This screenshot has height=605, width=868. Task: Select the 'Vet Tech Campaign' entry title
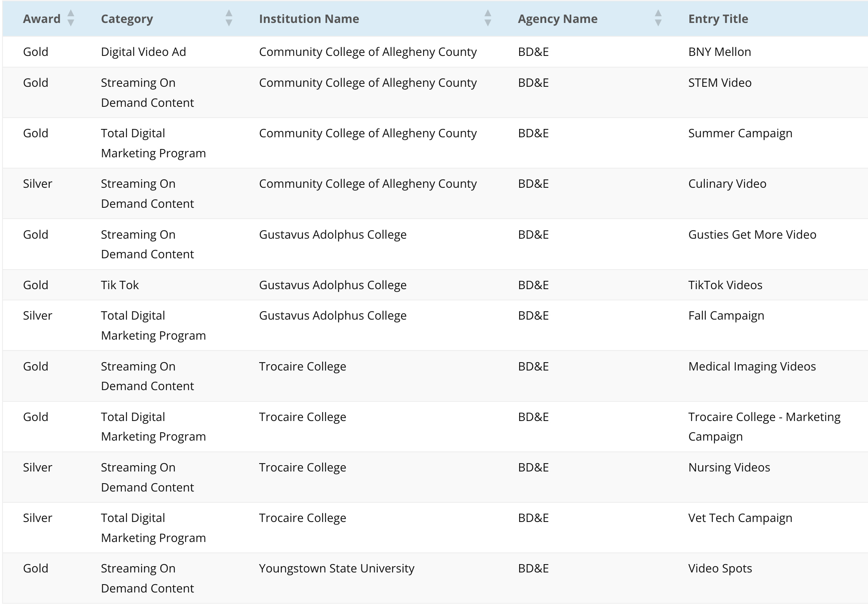740,518
